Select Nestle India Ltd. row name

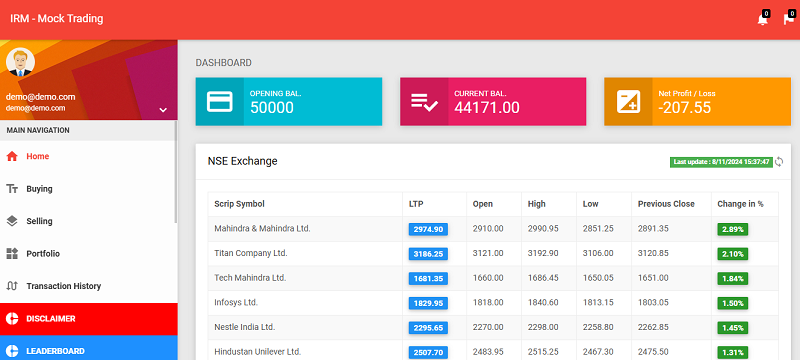point(244,327)
